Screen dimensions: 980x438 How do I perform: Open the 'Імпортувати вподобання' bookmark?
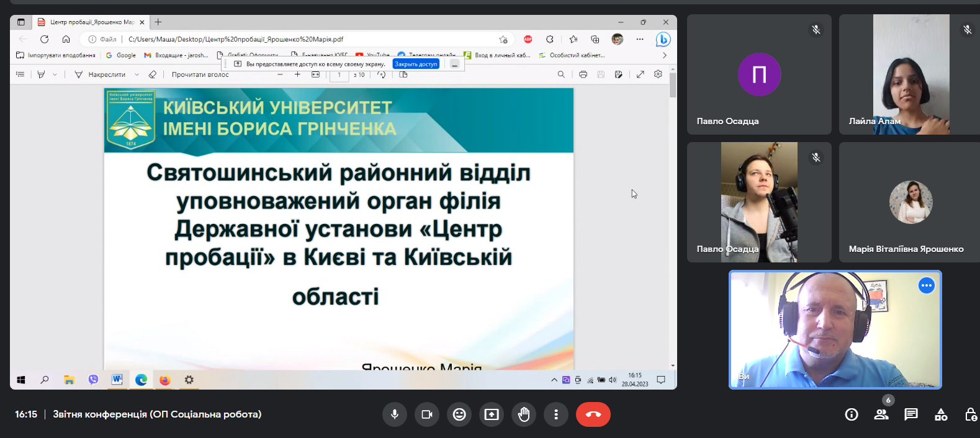(56, 55)
